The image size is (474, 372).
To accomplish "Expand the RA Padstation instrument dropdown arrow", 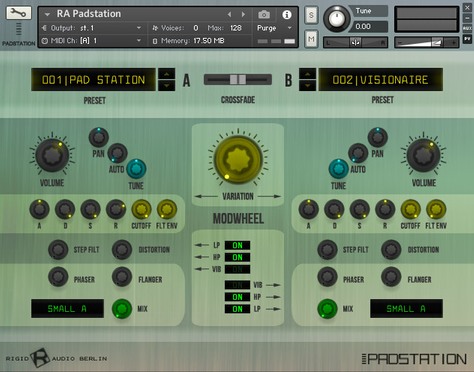I will point(47,14).
